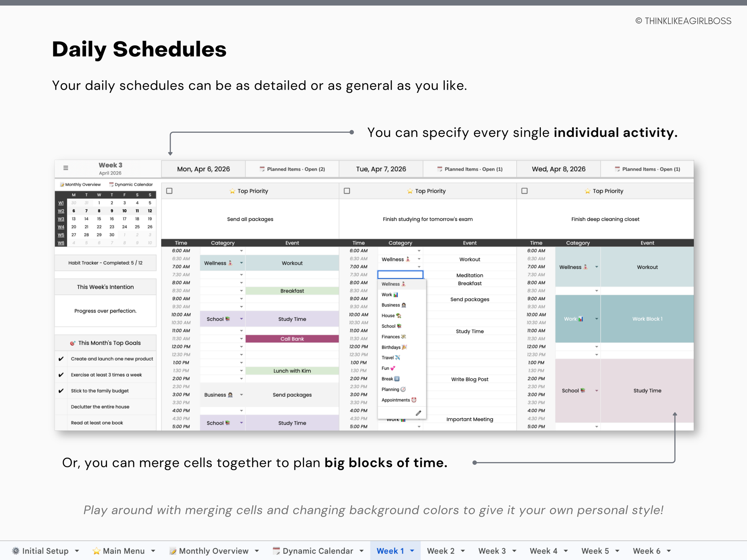The height and width of the screenshot is (560, 747).
Task: Click the hamburger menu icon beside Week 3
Action: tap(66, 168)
